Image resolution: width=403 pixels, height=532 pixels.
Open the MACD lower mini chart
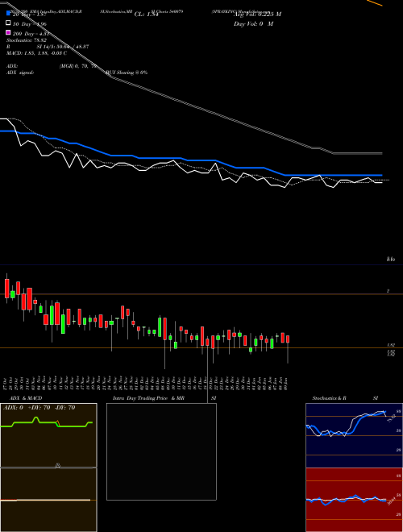[x=48, y=500]
